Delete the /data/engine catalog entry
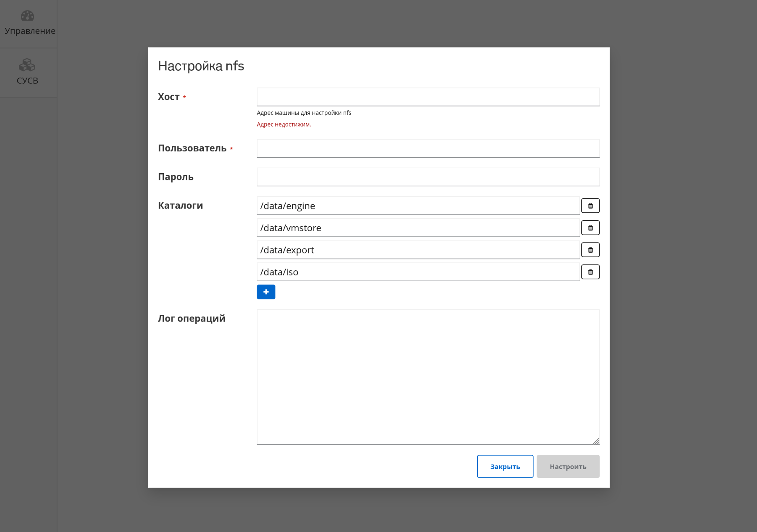This screenshot has height=532, width=757. 590,206
